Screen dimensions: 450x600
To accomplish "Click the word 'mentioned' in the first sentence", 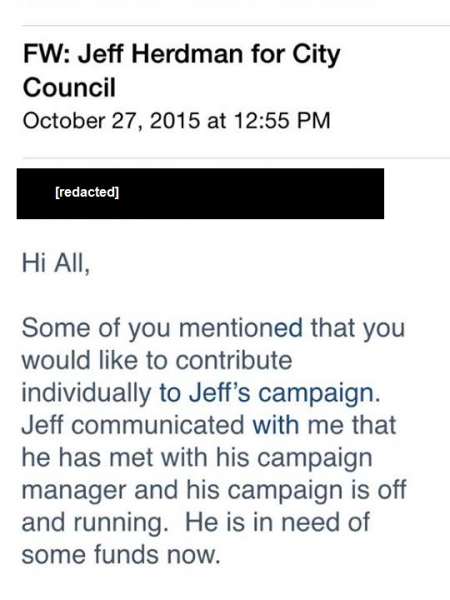I will 241,328.
